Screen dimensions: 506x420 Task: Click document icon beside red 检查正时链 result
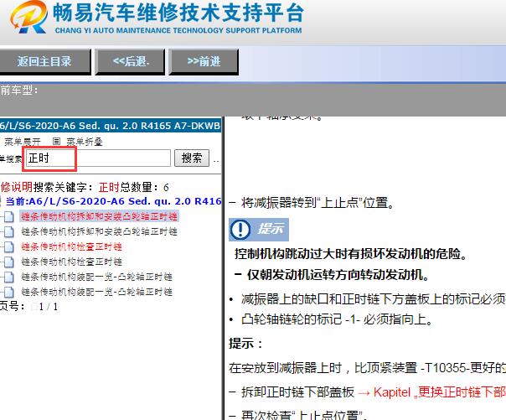[x=9, y=246]
